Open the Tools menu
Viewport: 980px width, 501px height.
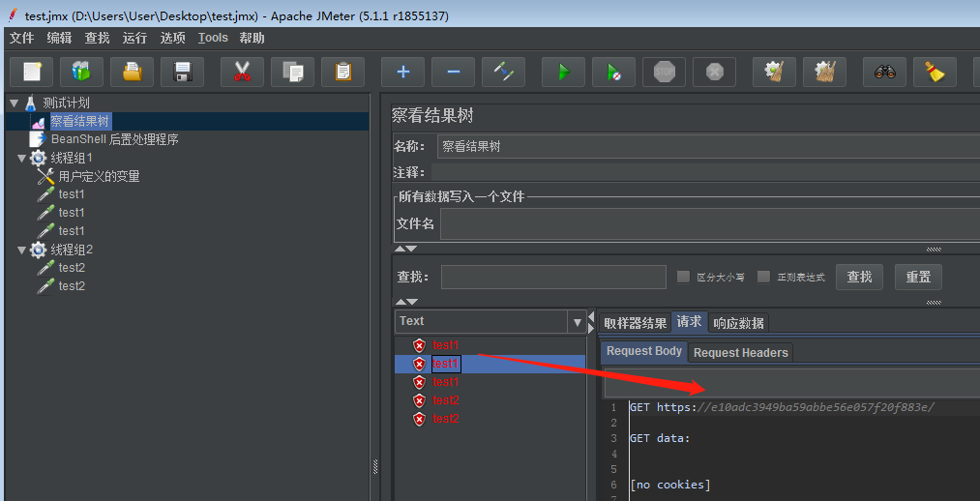(213, 38)
